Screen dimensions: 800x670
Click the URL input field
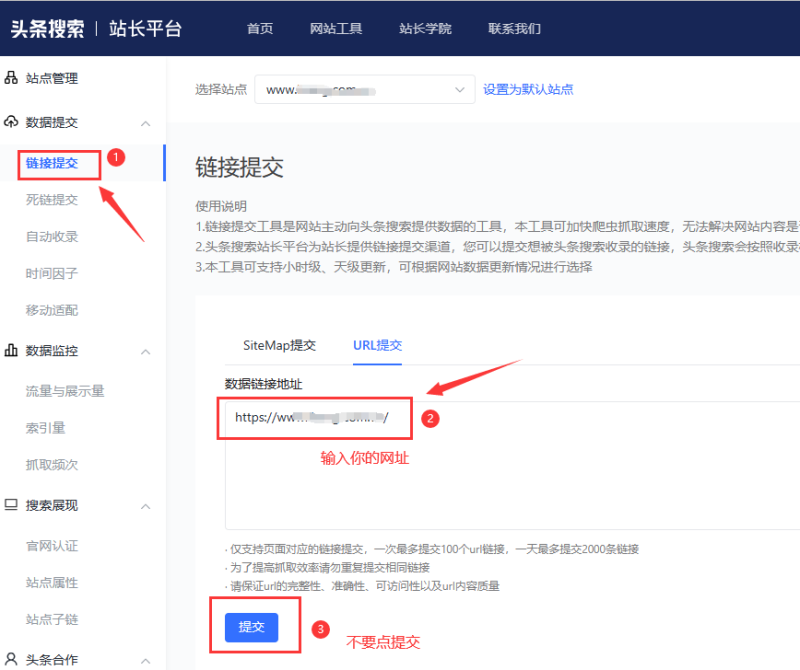pos(314,418)
